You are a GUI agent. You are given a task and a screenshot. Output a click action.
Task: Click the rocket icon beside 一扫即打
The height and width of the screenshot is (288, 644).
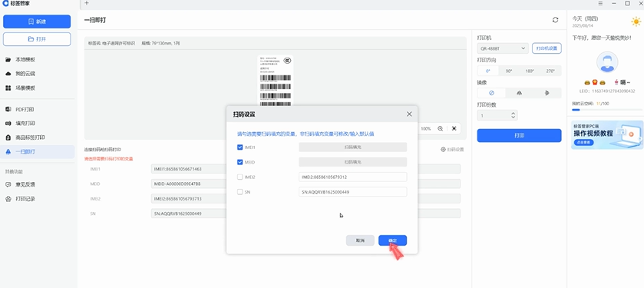click(x=8, y=151)
